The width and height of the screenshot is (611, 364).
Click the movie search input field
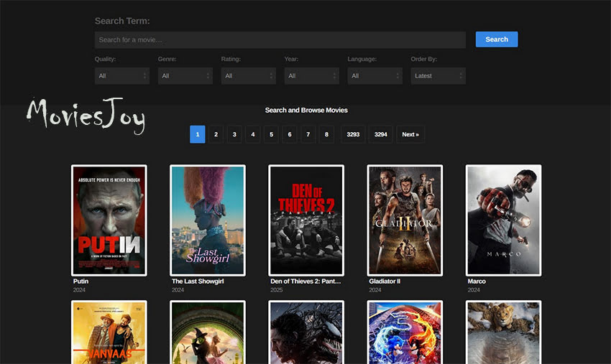(x=280, y=39)
